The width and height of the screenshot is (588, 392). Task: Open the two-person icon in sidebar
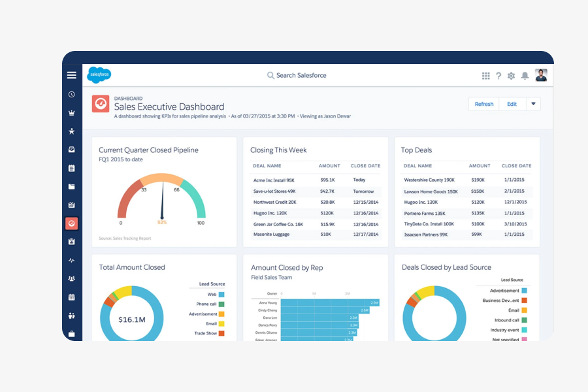[x=72, y=316]
